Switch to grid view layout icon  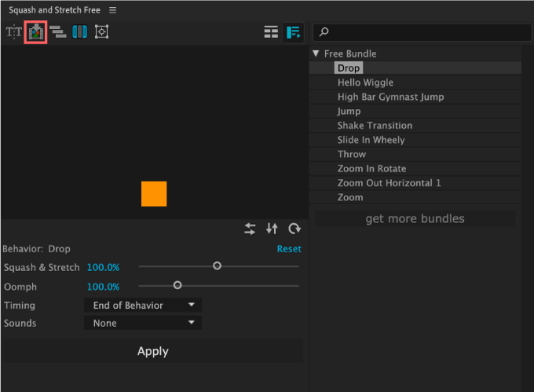[x=271, y=32]
